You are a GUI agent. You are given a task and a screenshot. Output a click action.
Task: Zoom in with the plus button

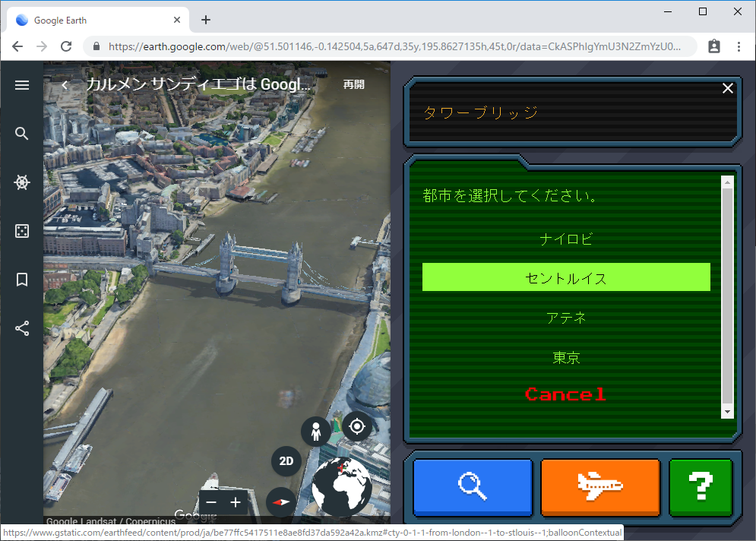(x=236, y=502)
